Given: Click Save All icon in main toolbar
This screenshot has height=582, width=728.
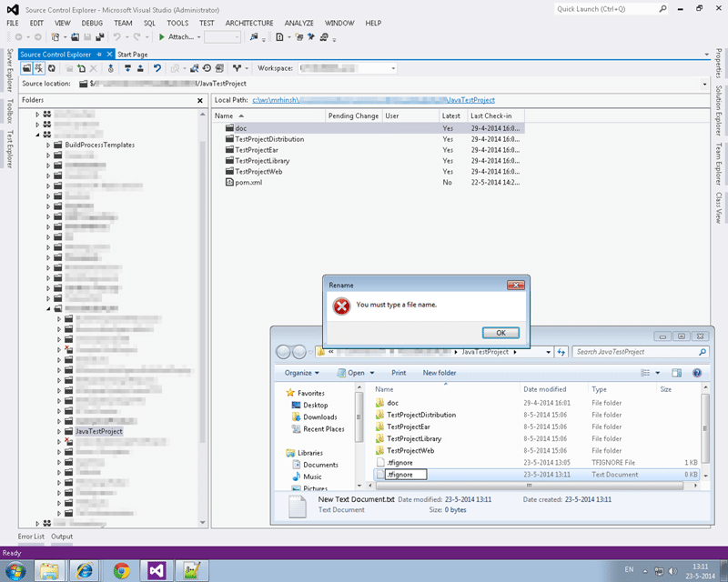Looking at the screenshot, I should tap(100, 37).
